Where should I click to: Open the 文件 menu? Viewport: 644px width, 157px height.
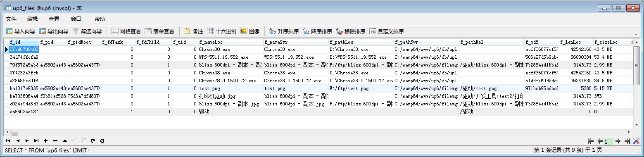tap(11, 19)
